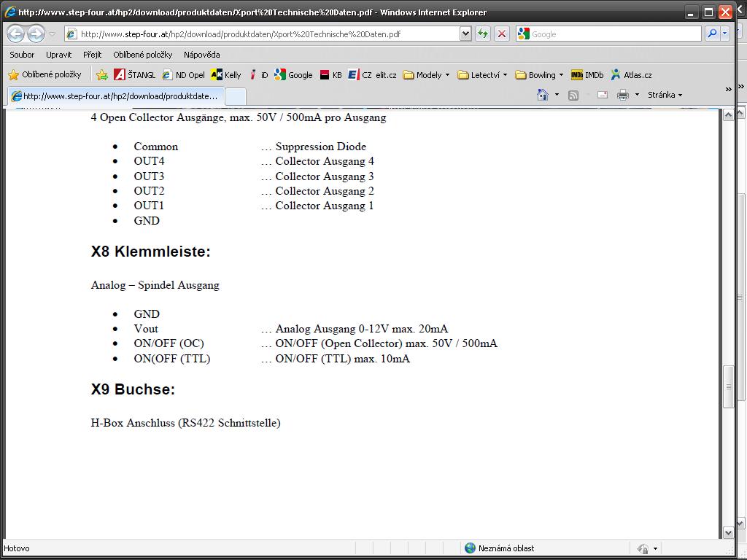Click the Read mail envelope icon
The image size is (747, 560).
coord(602,95)
